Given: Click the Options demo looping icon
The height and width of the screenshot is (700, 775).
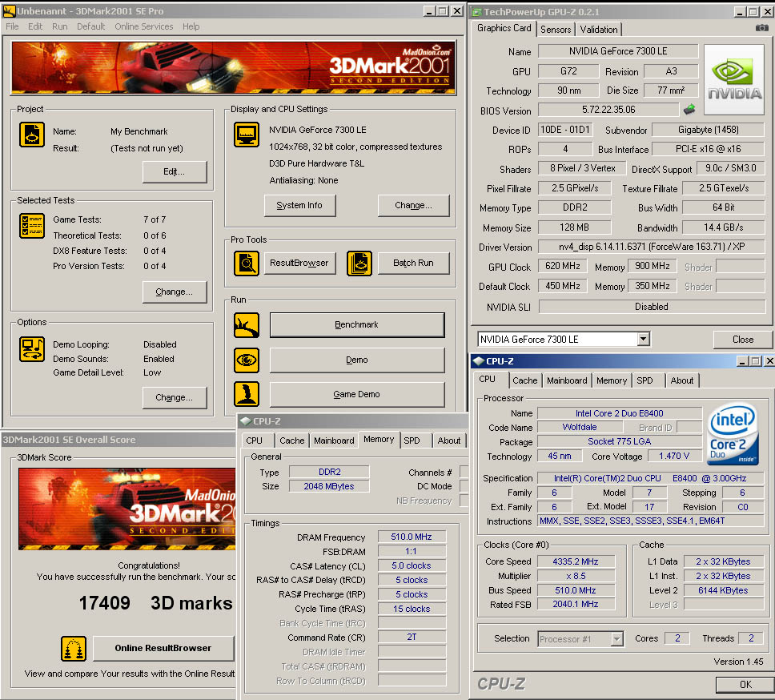Looking at the screenshot, I should [x=32, y=349].
